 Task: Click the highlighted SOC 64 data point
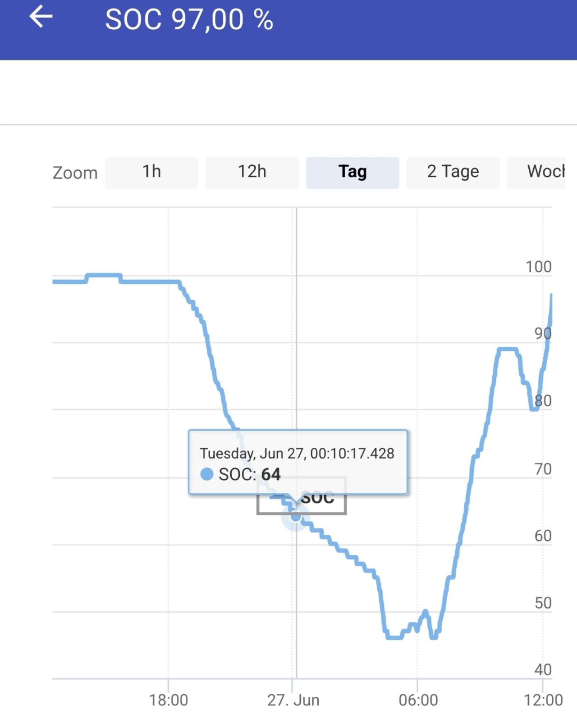tap(295, 517)
